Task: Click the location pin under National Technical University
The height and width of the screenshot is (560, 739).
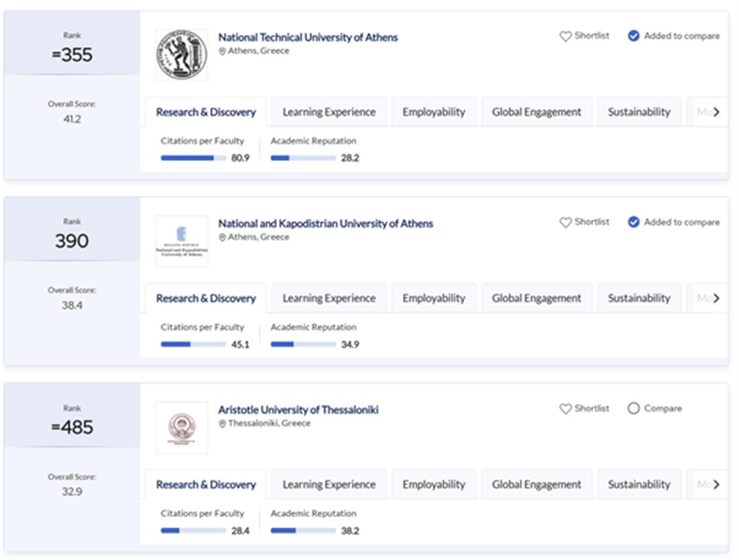Action: tap(223, 51)
